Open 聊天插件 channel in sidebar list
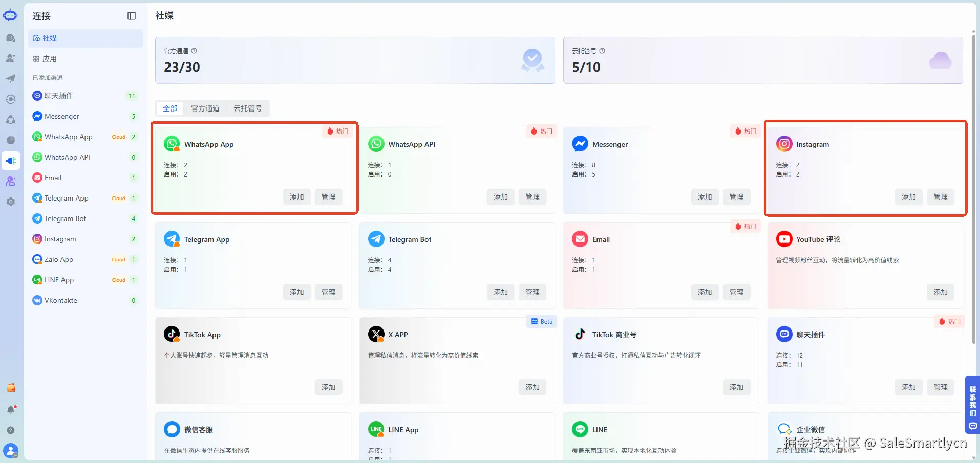The height and width of the screenshot is (463, 980). pos(86,96)
